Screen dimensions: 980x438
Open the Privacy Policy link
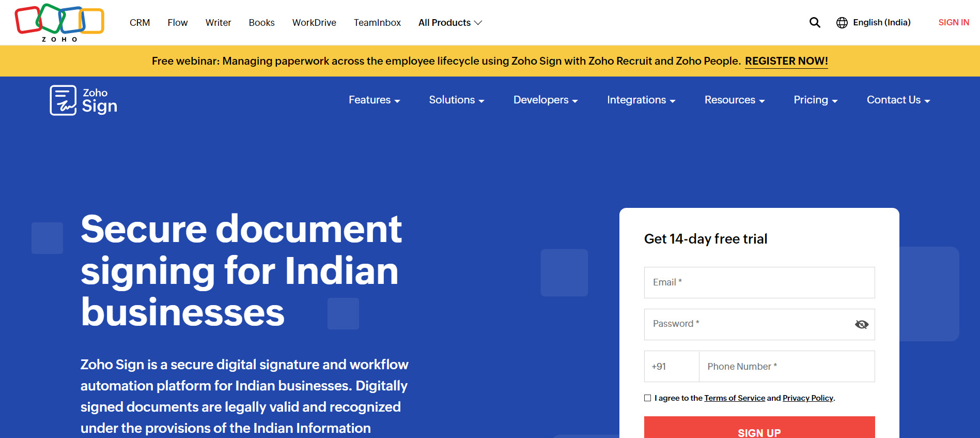pos(808,398)
